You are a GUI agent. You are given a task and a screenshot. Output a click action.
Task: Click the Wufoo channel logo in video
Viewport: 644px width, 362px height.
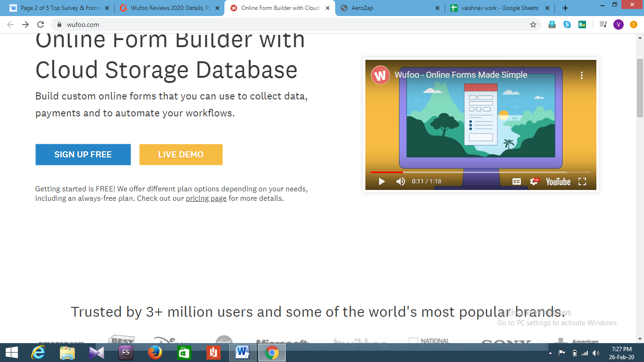click(380, 75)
